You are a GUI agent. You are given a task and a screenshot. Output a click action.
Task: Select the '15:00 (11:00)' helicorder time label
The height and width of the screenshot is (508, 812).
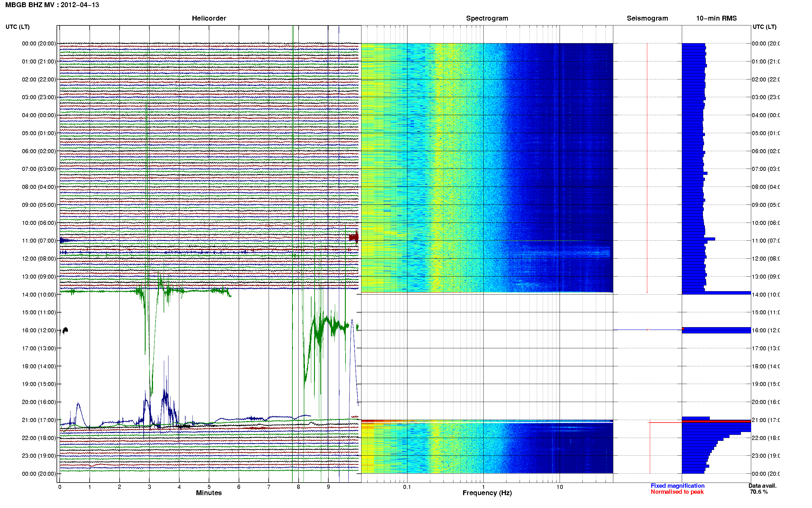point(39,313)
